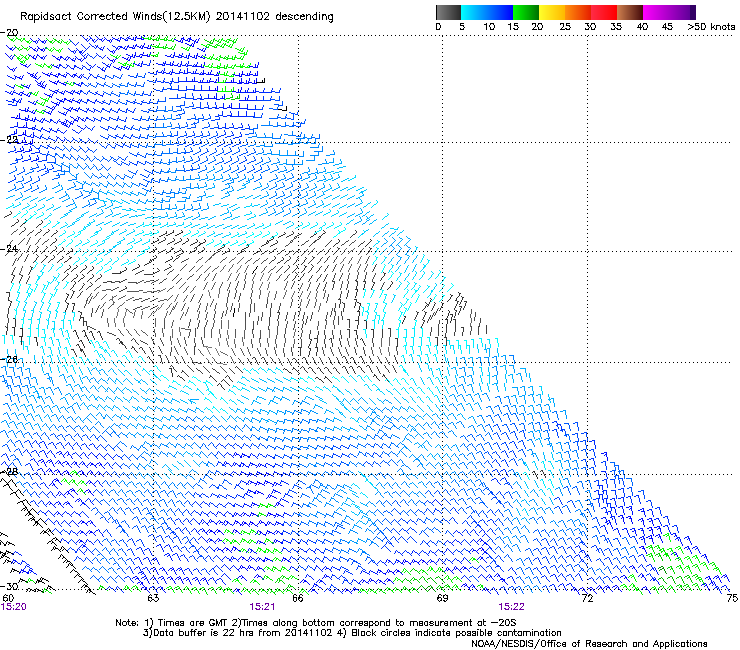Click the latitude label '-28'
The image size is (740, 650).
9,472
